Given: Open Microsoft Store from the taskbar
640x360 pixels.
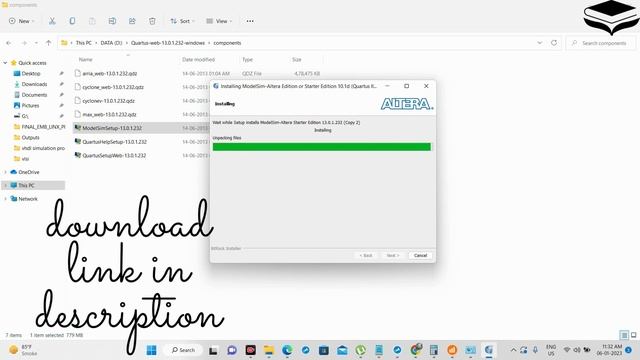Looking at the screenshot, I should coord(324,350).
